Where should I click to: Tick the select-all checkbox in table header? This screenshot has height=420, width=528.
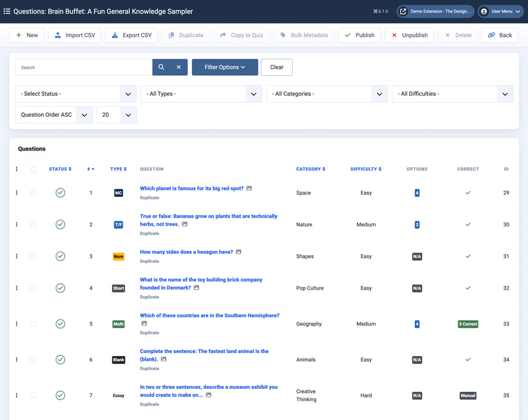(33, 169)
